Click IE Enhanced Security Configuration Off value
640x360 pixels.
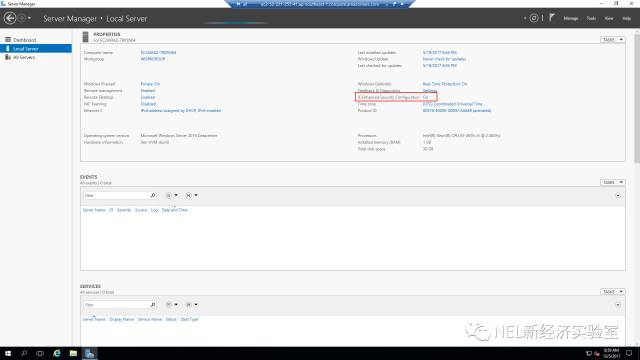pos(425,98)
